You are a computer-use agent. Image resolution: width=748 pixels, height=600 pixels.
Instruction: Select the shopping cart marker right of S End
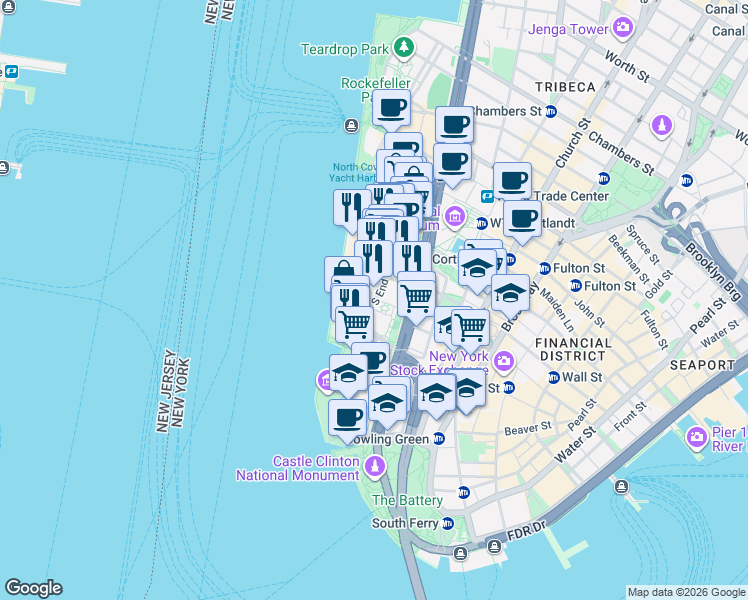tap(416, 300)
